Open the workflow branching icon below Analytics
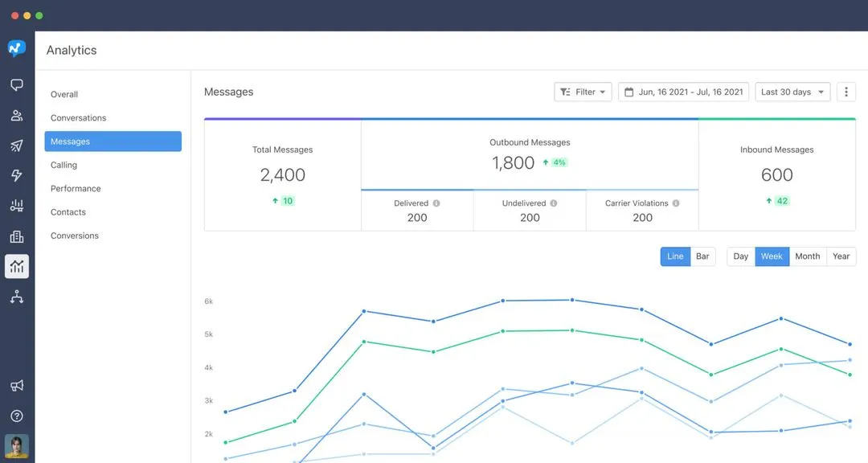 pos(17,296)
